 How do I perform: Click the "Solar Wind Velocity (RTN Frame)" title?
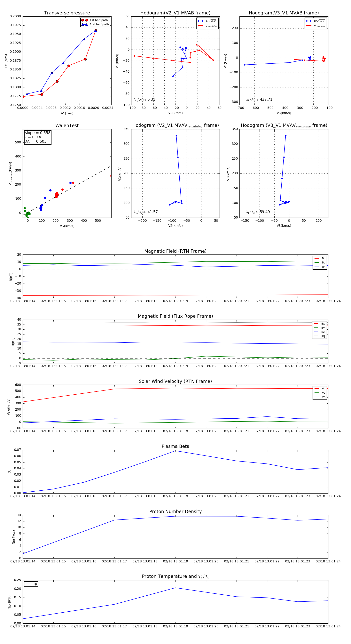click(x=175, y=381)
